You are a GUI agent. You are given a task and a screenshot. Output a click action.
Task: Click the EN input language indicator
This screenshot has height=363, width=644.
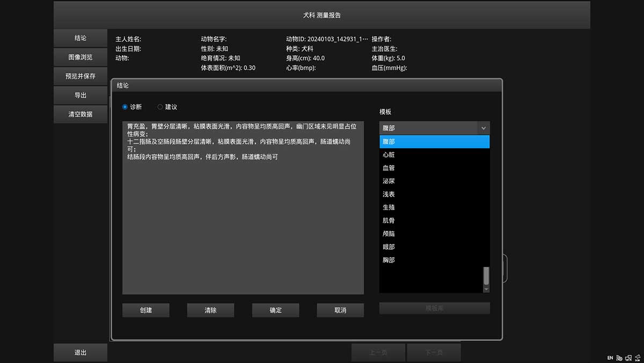[x=610, y=358]
